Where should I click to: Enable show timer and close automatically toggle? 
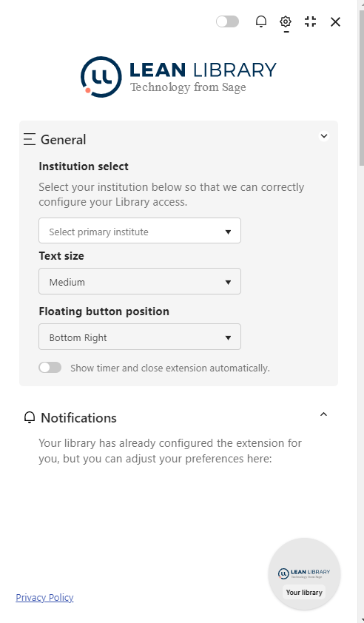(x=50, y=368)
